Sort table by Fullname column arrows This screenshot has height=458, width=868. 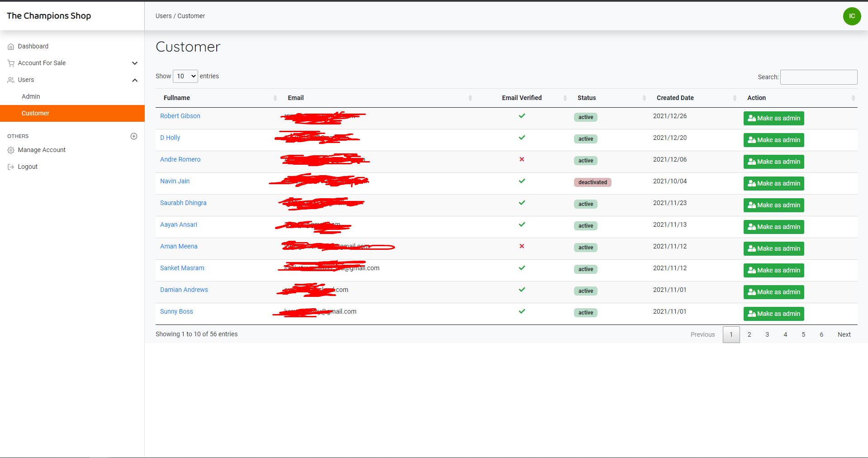(275, 98)
